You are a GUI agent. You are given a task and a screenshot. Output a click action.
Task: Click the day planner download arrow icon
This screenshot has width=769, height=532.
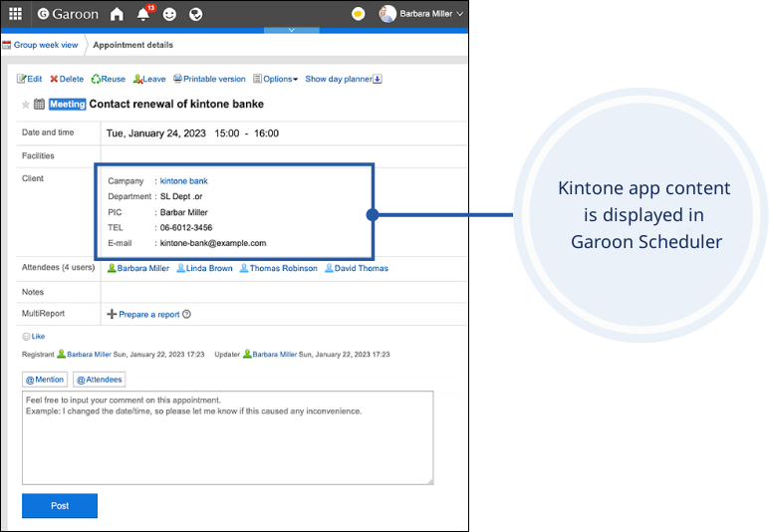(378, 79)
